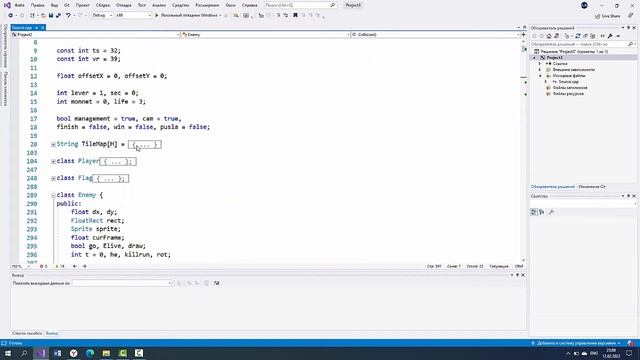Open the Enemy class navigation dropdown
Viewport: 640px width, 360px height.
265,35
